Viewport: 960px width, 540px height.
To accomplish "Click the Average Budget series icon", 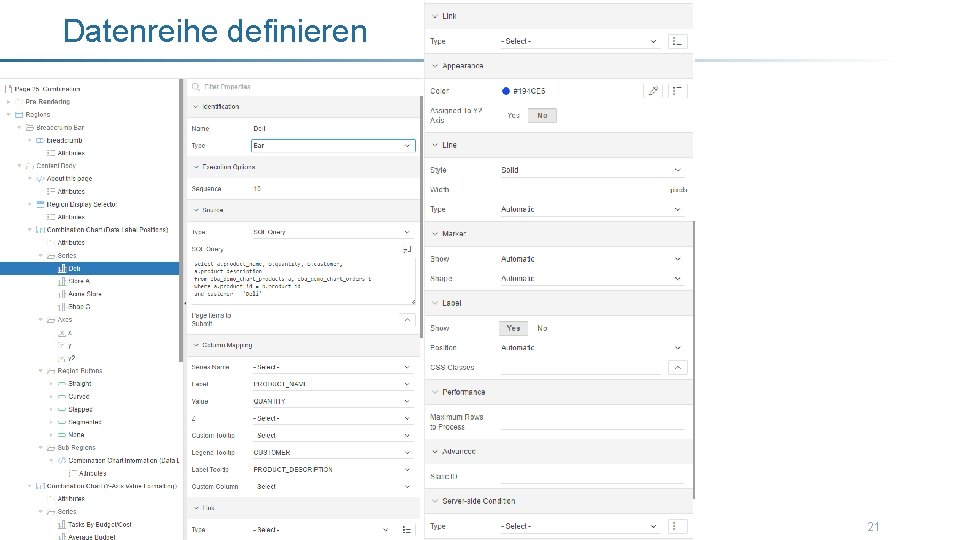I will [62, 537].
